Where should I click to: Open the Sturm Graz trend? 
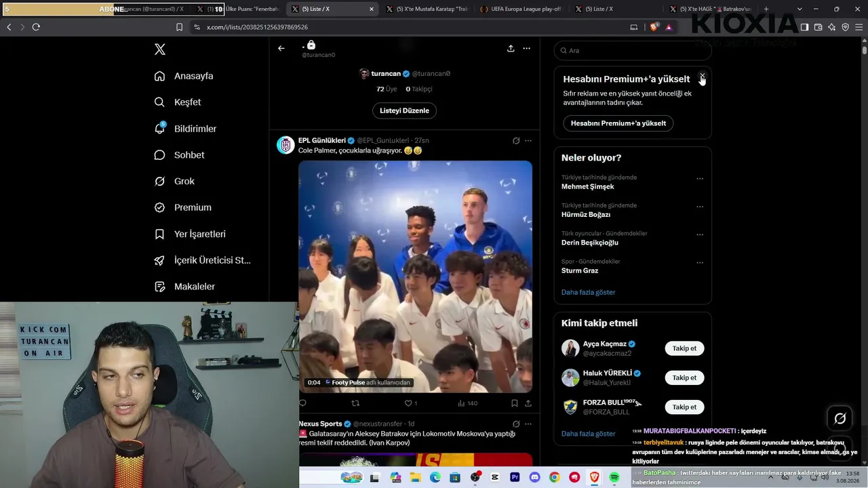580,270
